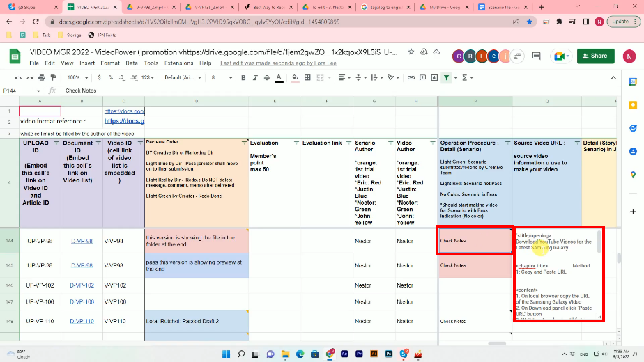
Task: Open Google Maps in side panel
Action: [632, 175]
